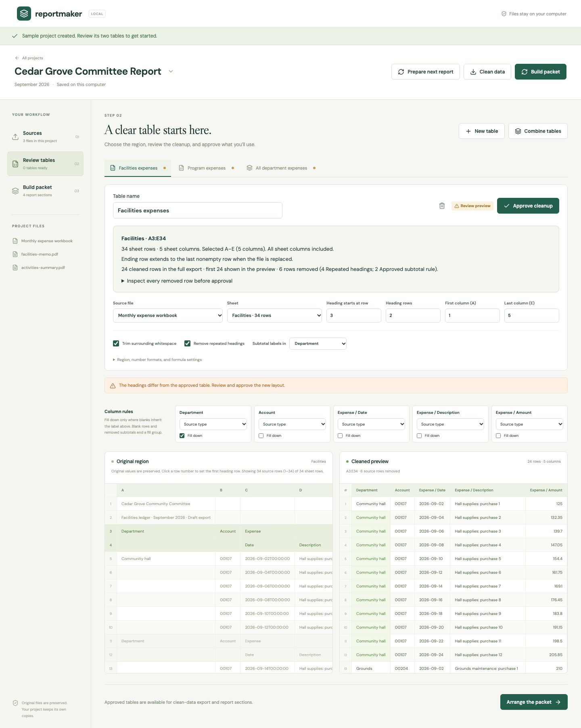The image size is (581, 728).
Task: Go to the Review tables workflow step
Action: (x=45, y=164)
